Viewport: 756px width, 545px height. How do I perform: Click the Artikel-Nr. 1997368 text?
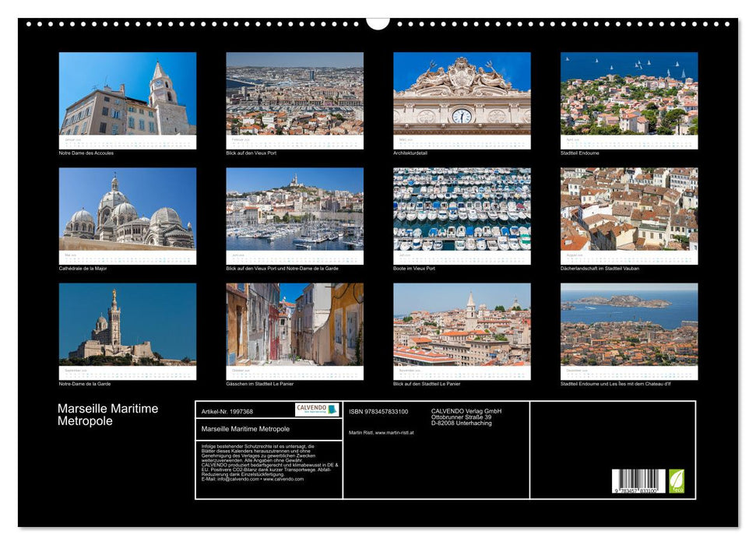228,412
